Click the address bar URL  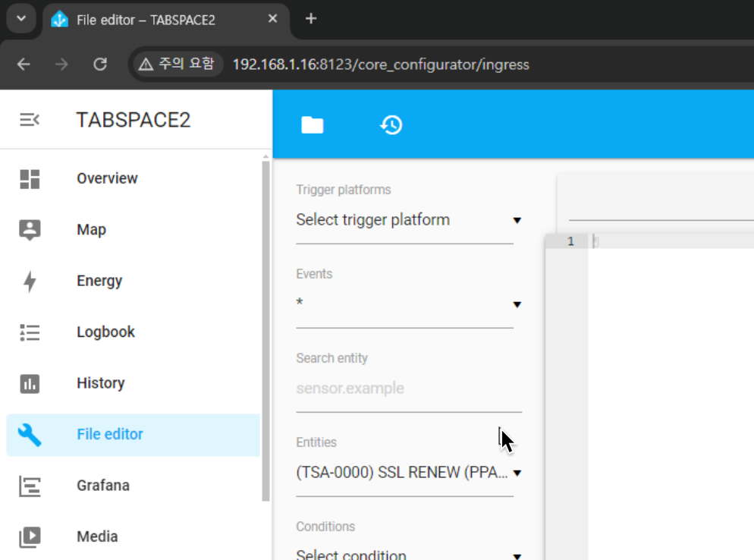coord(381,64)
